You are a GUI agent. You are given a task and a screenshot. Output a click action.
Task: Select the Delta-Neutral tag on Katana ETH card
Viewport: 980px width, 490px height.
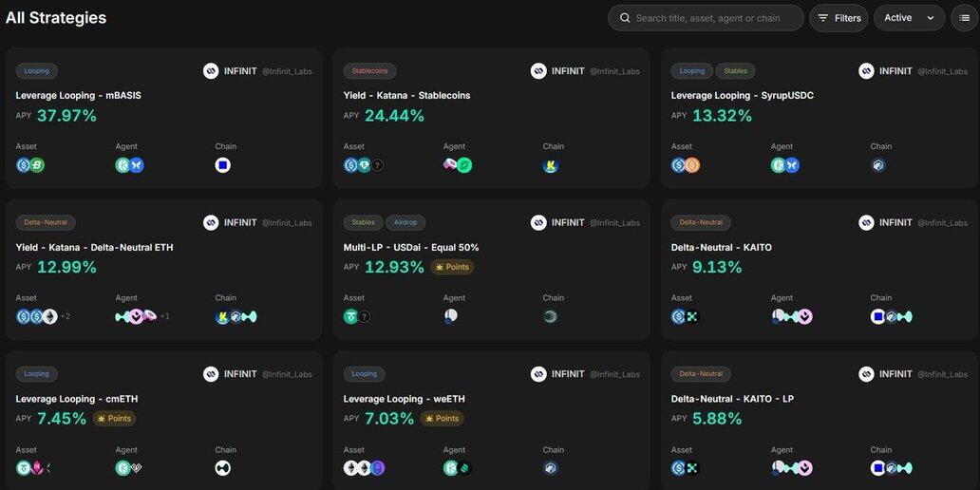point(46,222)
